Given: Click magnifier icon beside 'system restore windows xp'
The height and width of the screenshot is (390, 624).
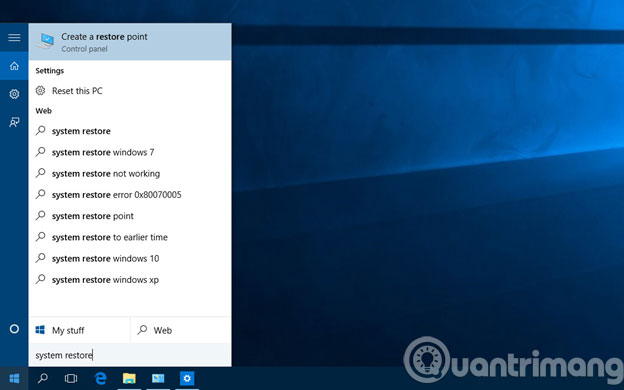Looking at the screenshot, I should (x=40, y=279).
